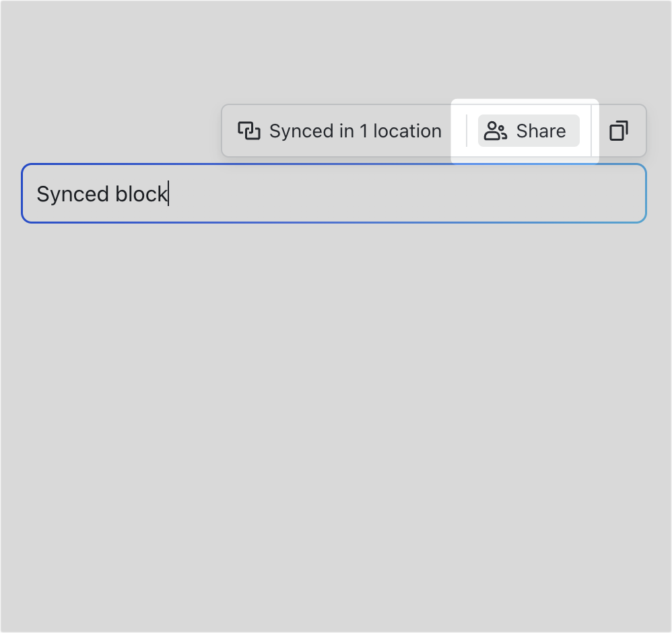The height and width of the screenshot is (633, 672).
Task: Open sharing options from the Share control
Action: [528, 131]
